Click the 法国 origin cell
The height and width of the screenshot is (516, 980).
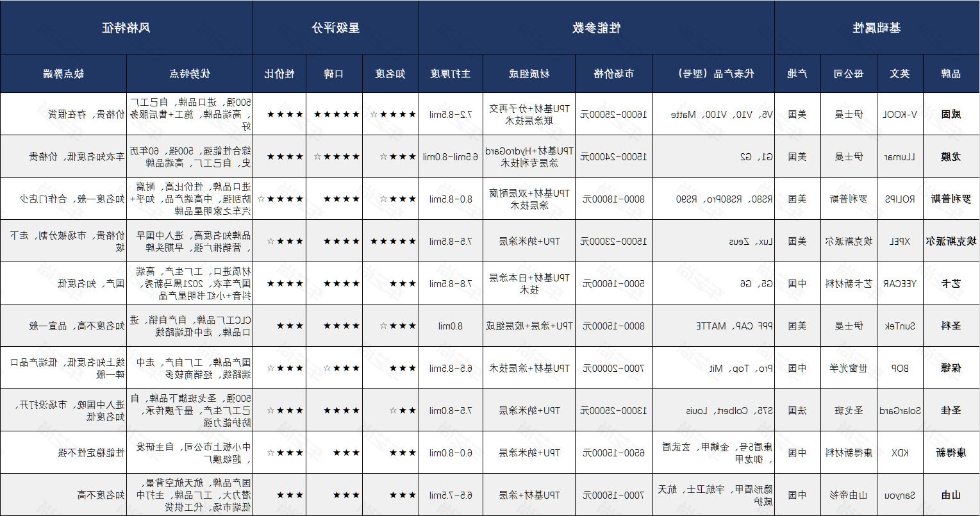[x=797, y=410]
